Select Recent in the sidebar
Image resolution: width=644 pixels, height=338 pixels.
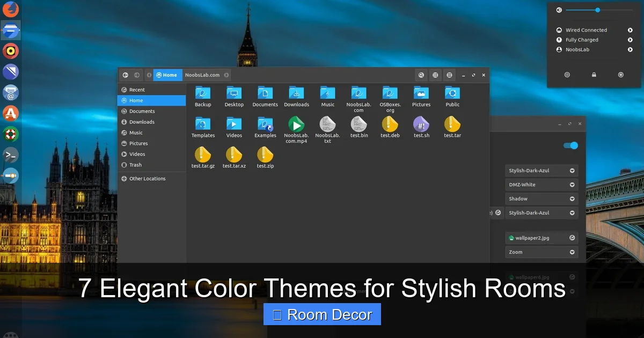click(151, 90)
